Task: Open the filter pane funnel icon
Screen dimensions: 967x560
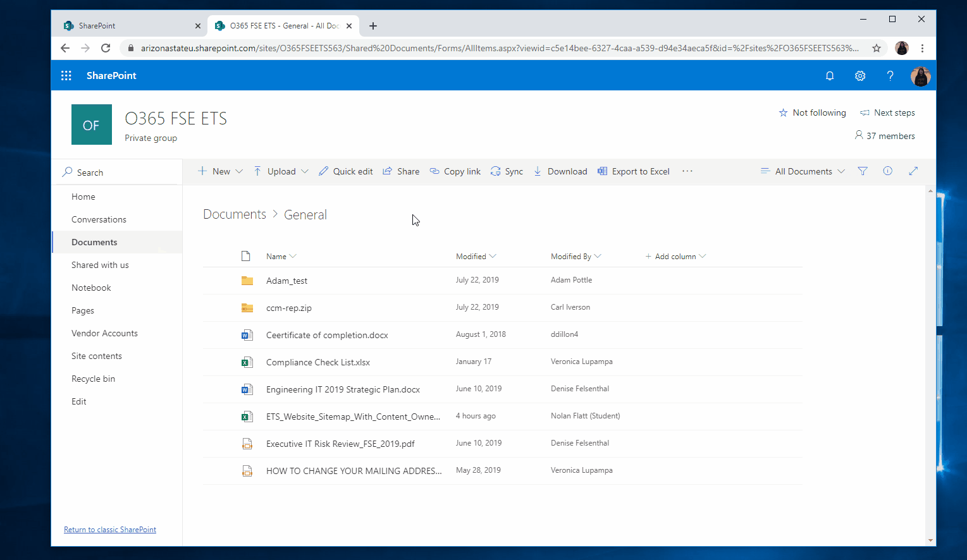Action: pos(862,171)
